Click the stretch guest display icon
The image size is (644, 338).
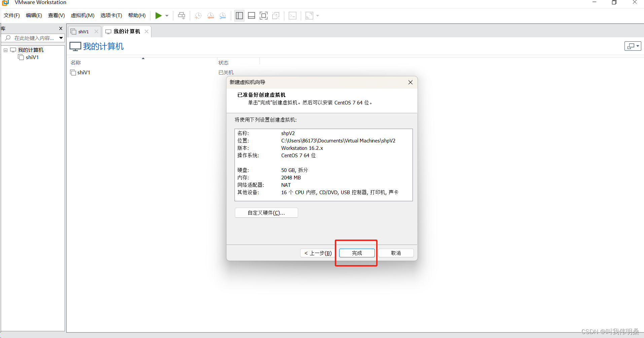click(309, 15)
